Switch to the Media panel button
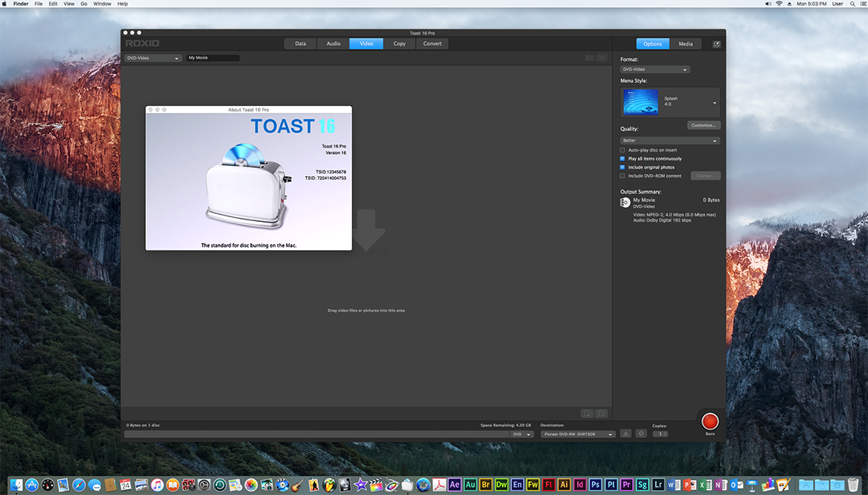868x495 pixels. pos(686,44)
